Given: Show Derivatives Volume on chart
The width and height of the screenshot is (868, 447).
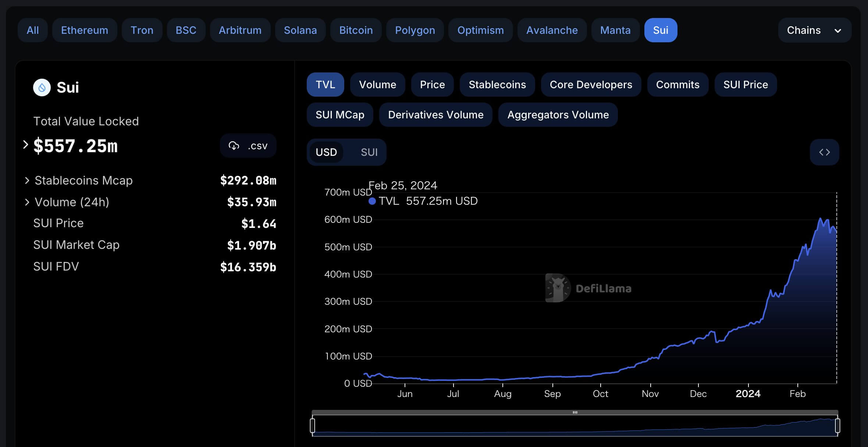Looking at the screenshot, I should (435, 115).
